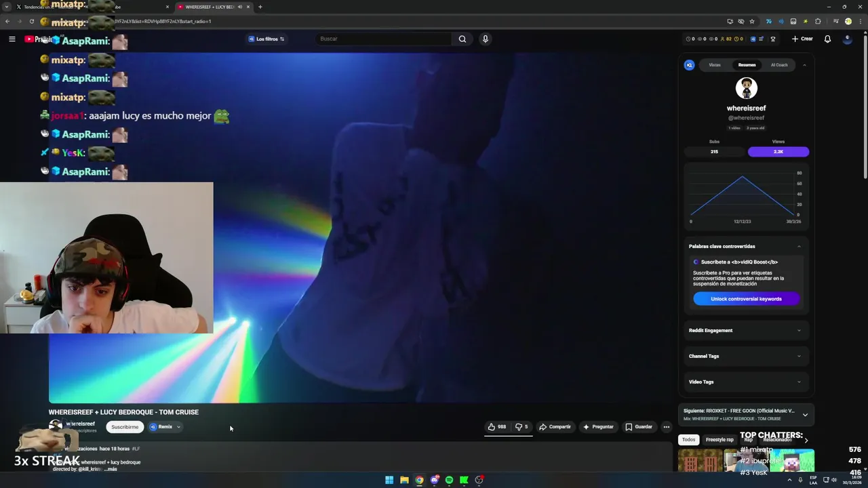The width and height of the screenshot is (868, 488).
Task: Click the Compartir share button
Action: [555, 427]
